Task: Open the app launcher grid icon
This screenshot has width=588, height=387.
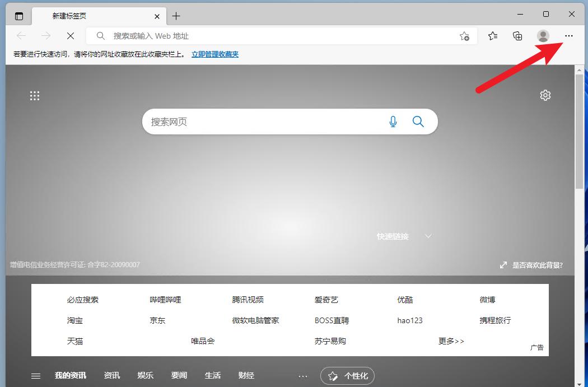Action: coord(35,95)
